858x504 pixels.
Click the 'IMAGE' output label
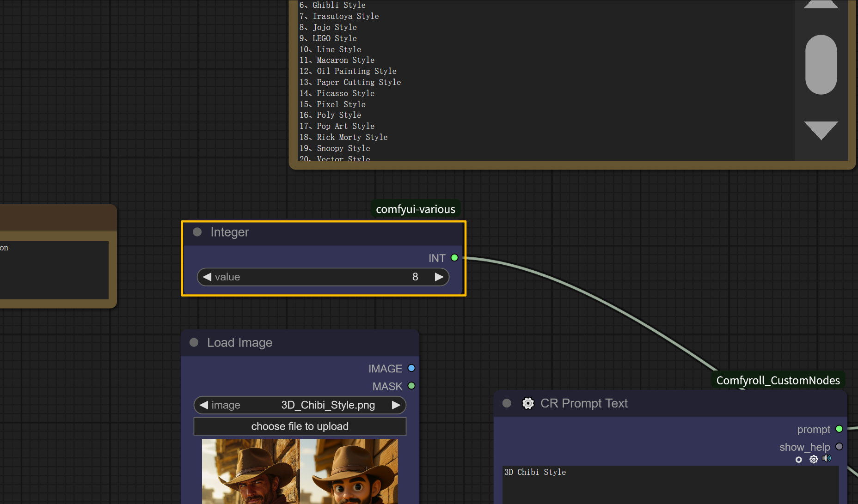tap(385, 369)
